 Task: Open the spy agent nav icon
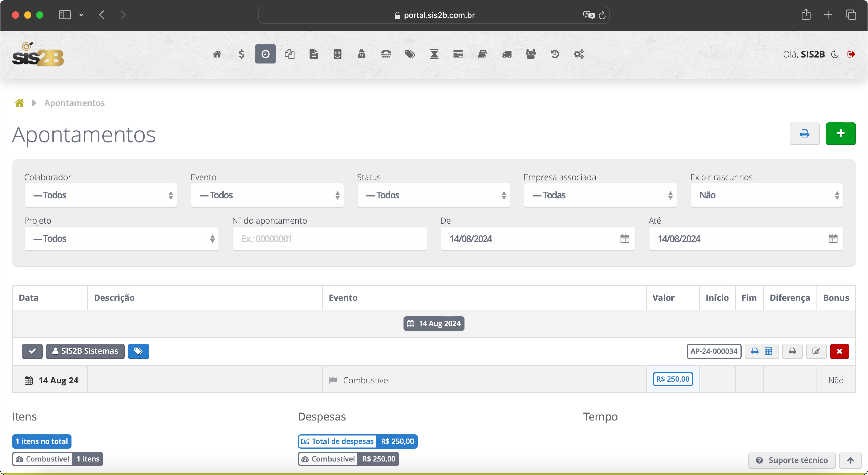[x=361, y=54]
